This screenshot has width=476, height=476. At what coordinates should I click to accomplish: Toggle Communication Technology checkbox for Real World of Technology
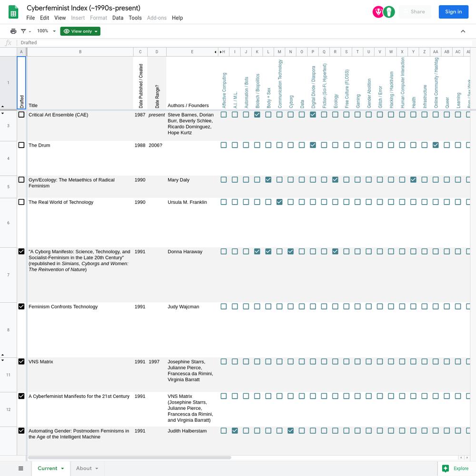279,202
